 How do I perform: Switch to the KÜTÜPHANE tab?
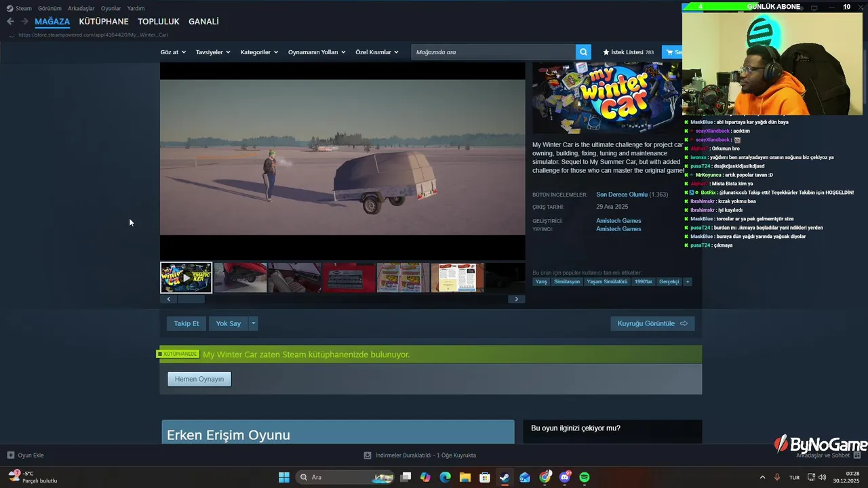104,22
